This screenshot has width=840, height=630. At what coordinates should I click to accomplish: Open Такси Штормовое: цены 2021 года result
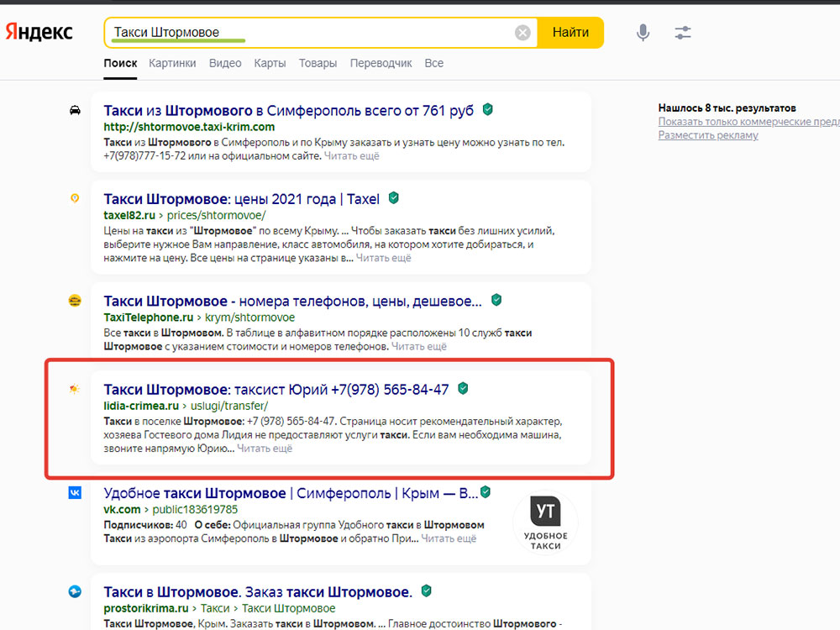[x=242, y=199]
